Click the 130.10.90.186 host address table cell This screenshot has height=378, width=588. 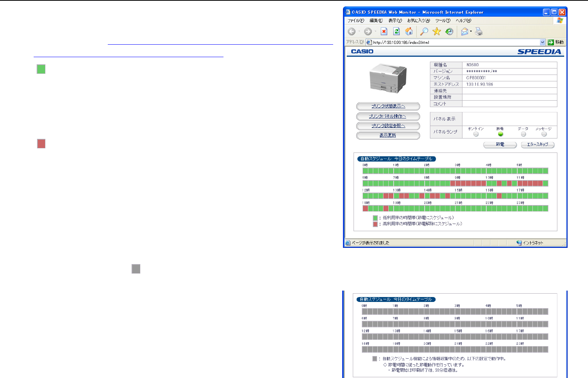pos(509,84)
